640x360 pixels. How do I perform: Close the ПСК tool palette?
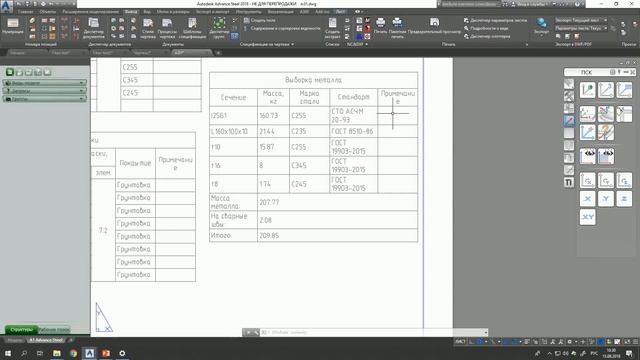point(633,72)
